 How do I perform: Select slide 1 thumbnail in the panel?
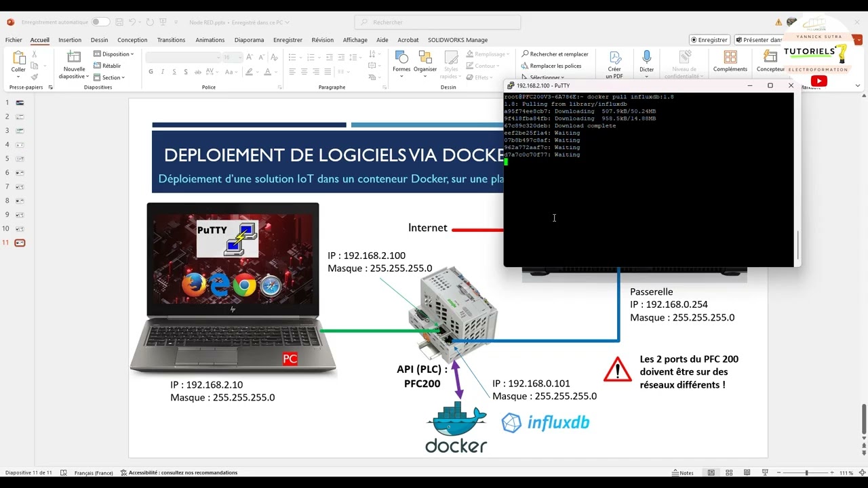20,102
